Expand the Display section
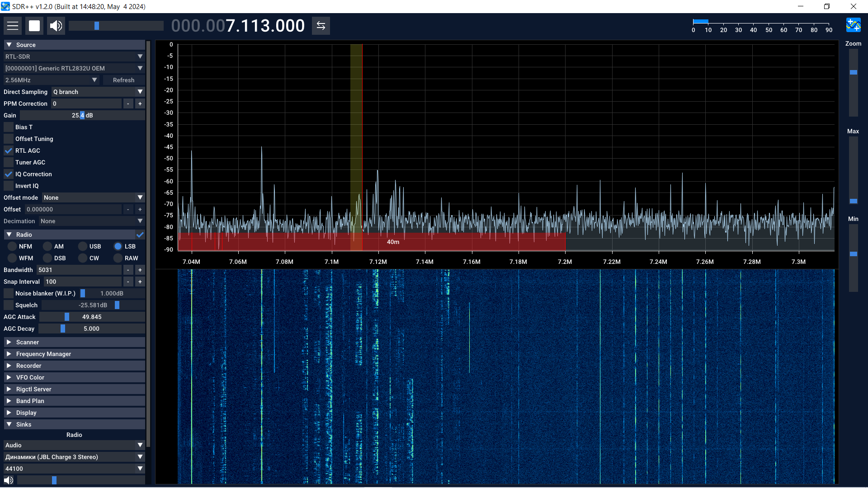Image resolution: width=868 pixels, height=488 pixels. tap(74, 413)
